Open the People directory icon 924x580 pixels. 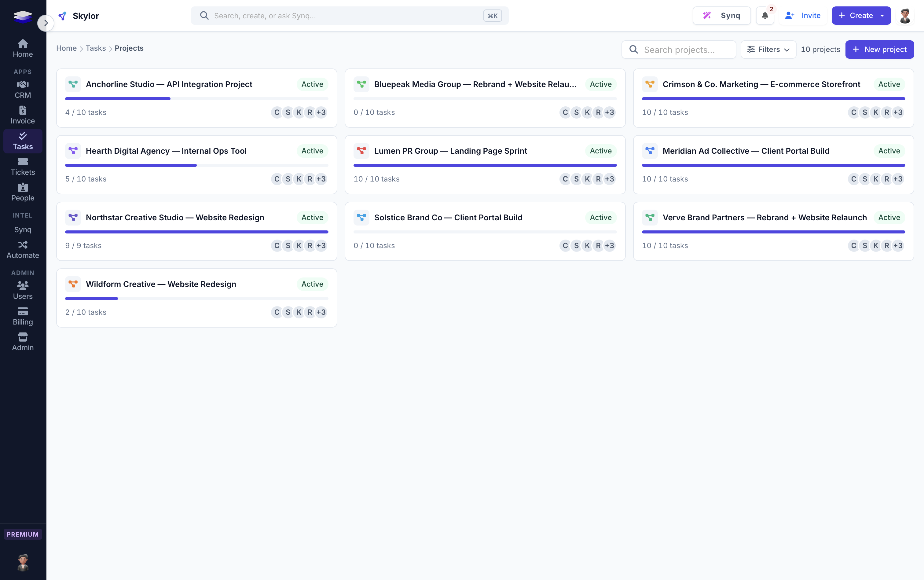[23, 187]
